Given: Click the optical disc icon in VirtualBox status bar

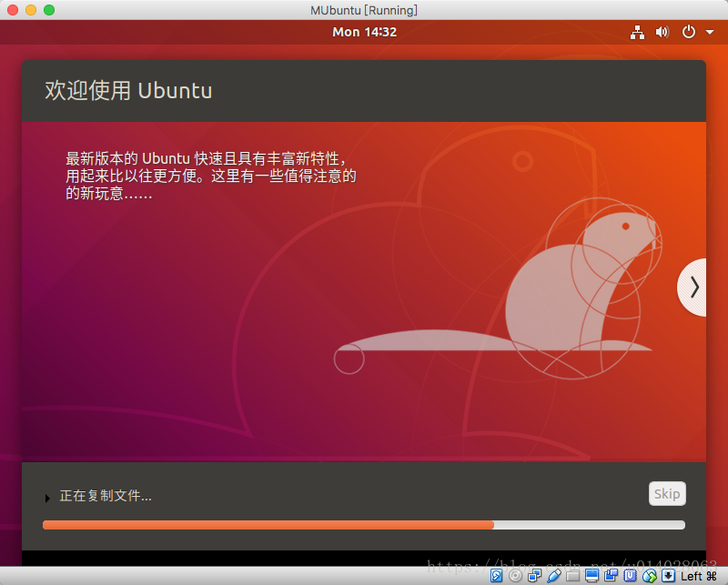Looking at the screenshot, I should point(515,576).
